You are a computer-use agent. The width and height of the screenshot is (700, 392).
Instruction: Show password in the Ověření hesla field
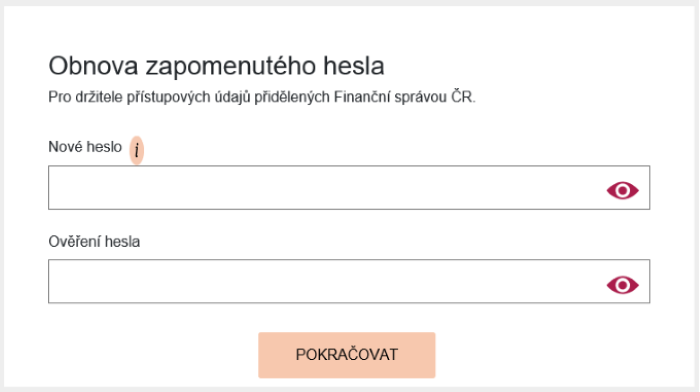click(622, 285)
